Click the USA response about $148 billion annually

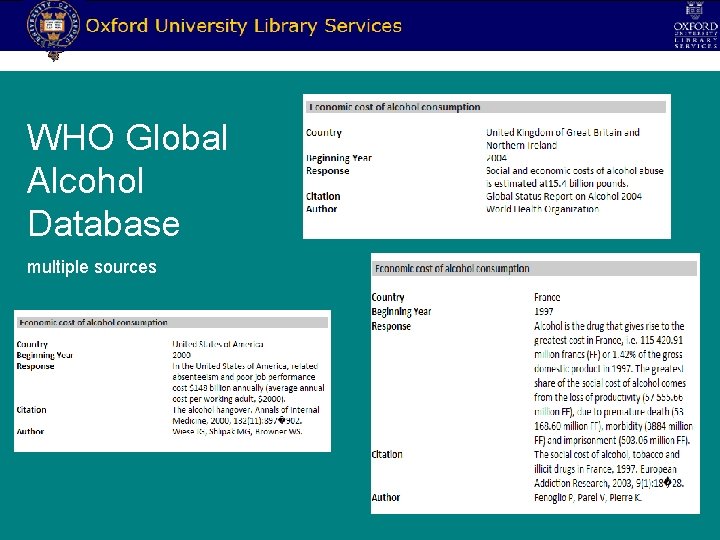[x=248, y=382]
